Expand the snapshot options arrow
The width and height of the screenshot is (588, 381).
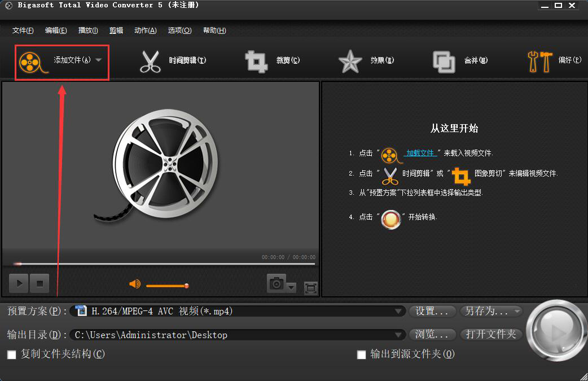[x=291, y=288]
